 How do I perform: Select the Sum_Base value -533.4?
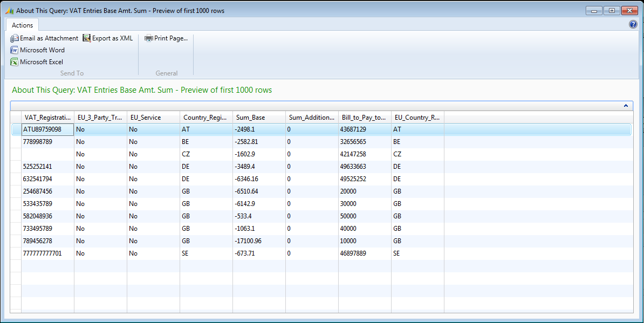tap(259, 216)
